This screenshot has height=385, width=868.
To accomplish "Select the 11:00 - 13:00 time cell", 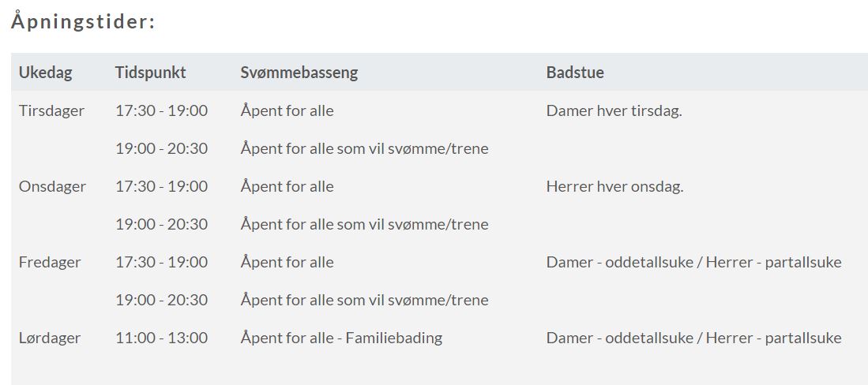I will tap(161, 338).
